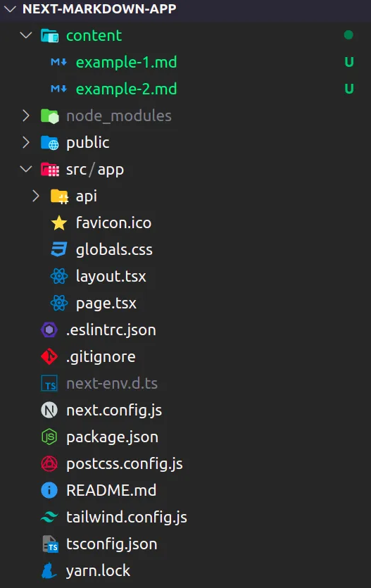Expand the node_modules folder

click(x=26, y=115)
